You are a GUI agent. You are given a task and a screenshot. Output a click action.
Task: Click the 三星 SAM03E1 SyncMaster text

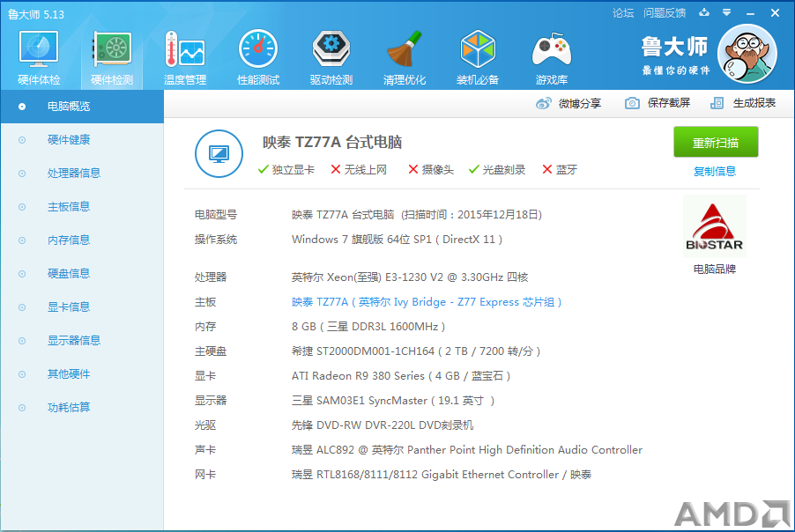(x=392, y=401)
